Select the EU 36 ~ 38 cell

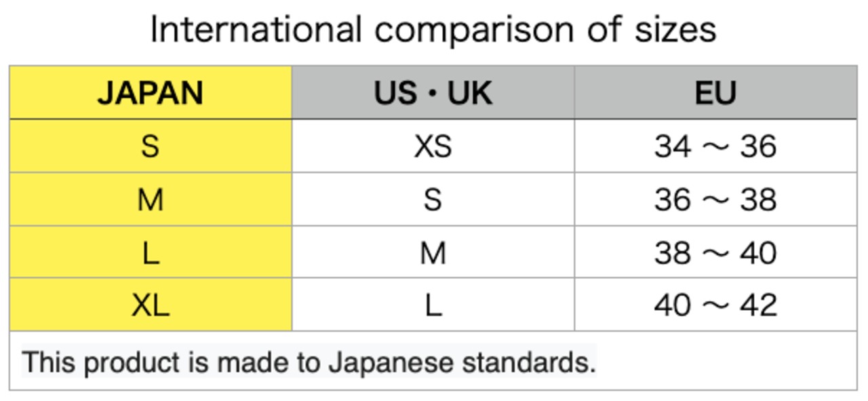(715, 199)
